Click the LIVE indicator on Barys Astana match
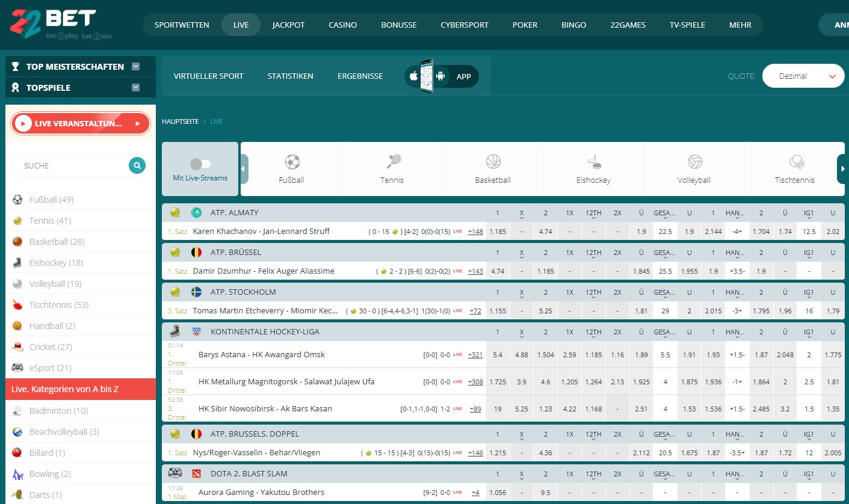This screenshot has height=504, width=849. coord(458,354)
